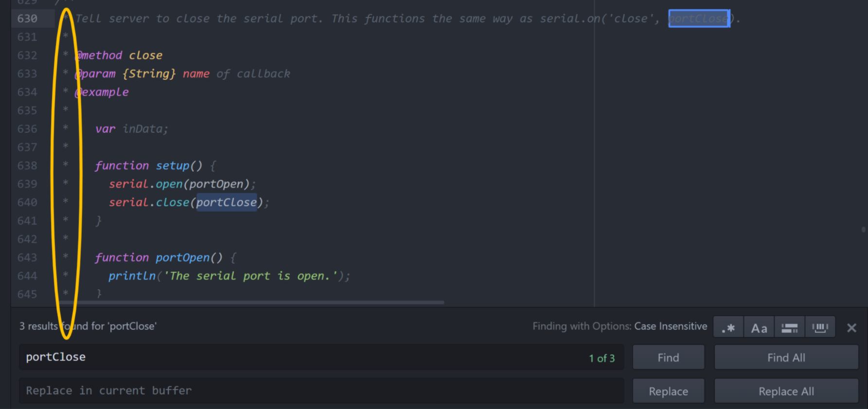Click line number 640 in the gutter
Image resolution: width=868 pixels, height=409 pixels.
27,202
